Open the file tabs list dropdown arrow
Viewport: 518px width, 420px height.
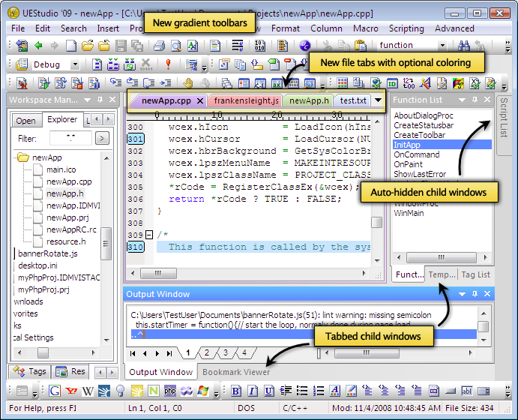pyautogui.click(x=378, y=100)
